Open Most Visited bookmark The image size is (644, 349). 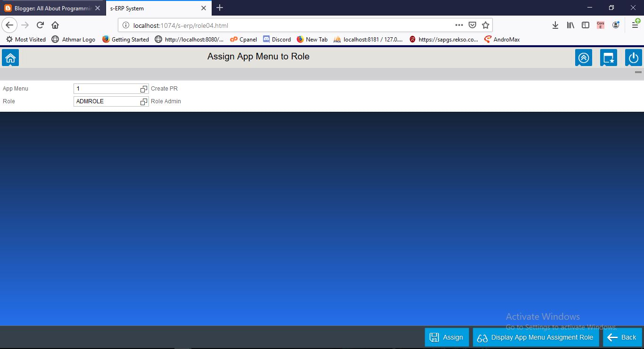(x=25, y=40)
